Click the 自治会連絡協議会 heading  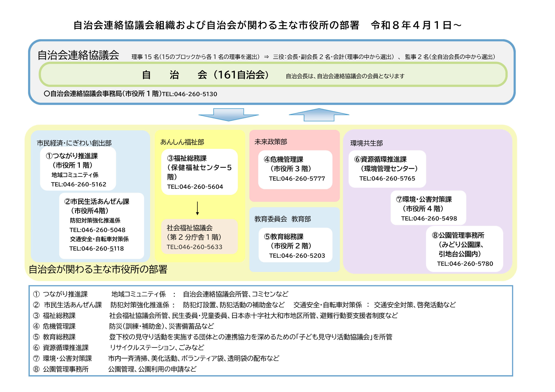click(78, 55)
